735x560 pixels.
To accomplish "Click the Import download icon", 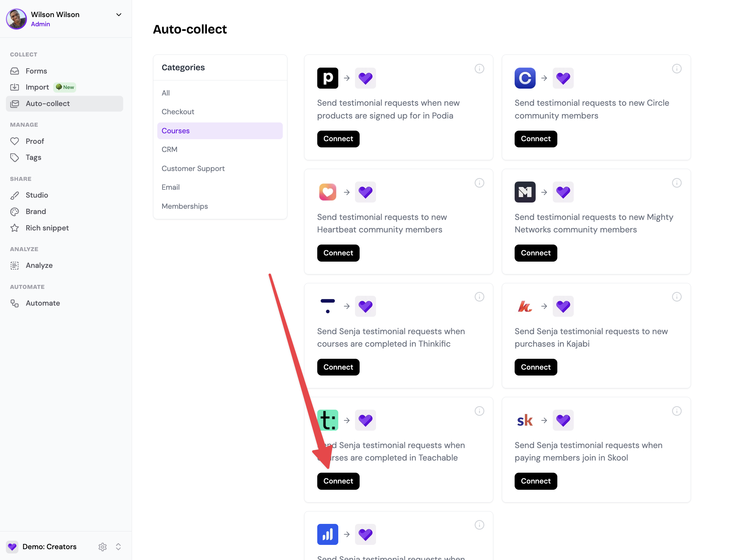I will 15,87.
